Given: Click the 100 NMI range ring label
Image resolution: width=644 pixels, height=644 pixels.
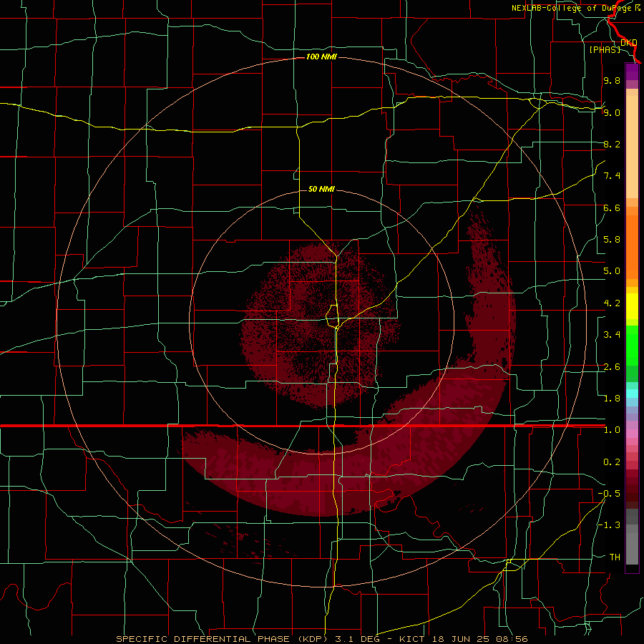Looking at the screenshot, I should point(321,57).
